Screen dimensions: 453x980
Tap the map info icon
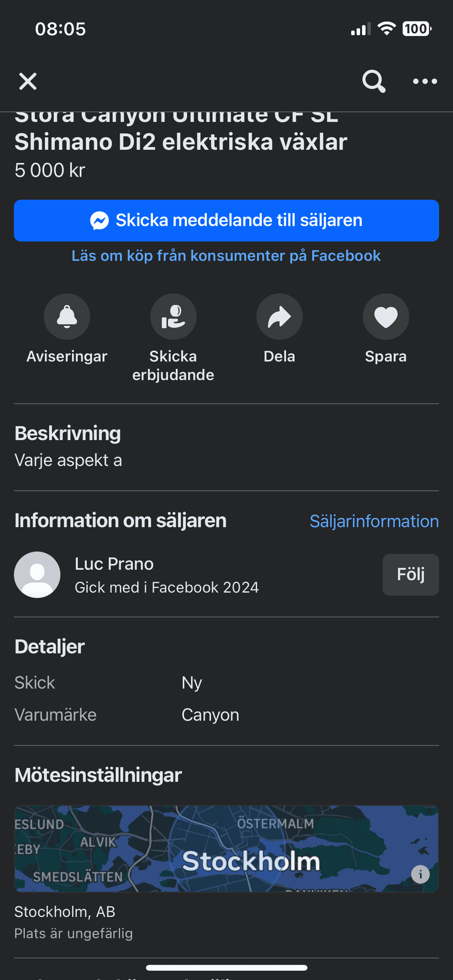(x=420, y=874)
